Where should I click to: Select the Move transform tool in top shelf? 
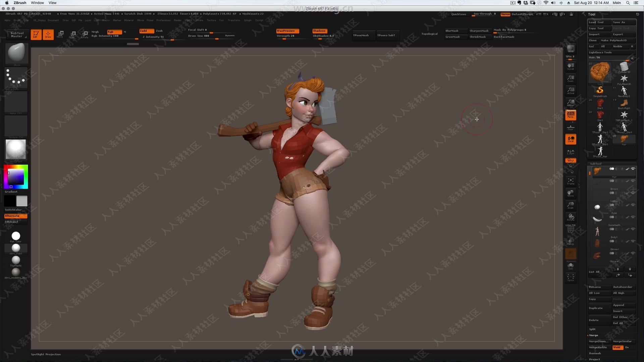[x=60, y=34]
